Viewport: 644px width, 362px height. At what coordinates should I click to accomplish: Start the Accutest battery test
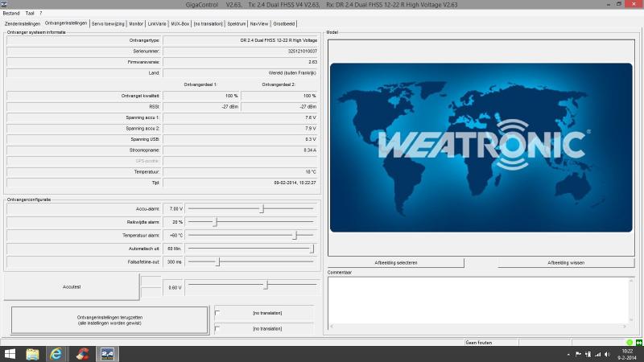[72, 287]
